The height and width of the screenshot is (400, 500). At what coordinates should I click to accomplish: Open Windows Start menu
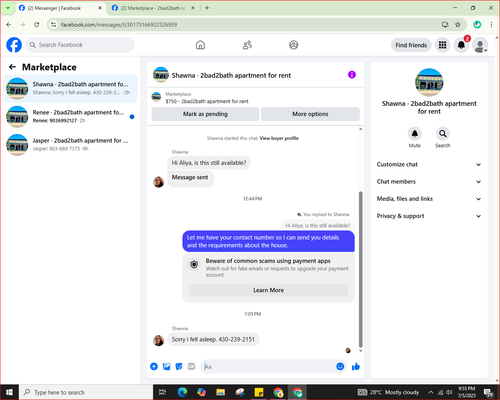click(9, 392)
